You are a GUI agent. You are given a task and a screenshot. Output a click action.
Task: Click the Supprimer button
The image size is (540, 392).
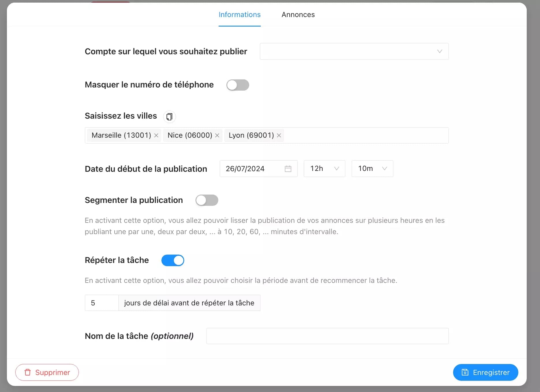pos(47,372)
